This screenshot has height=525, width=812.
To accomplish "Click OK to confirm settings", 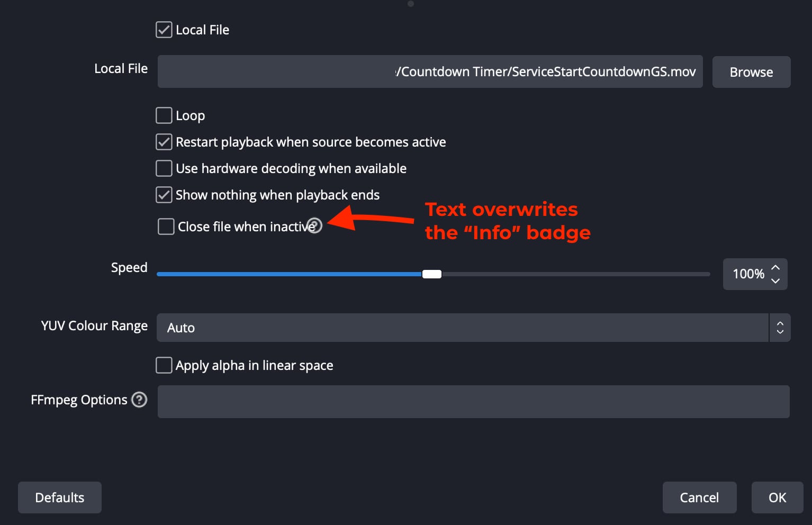I will [x=777, y=497].
